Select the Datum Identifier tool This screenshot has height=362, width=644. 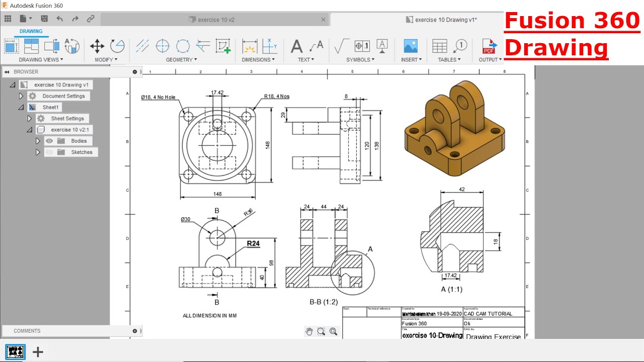click(382, 46)
